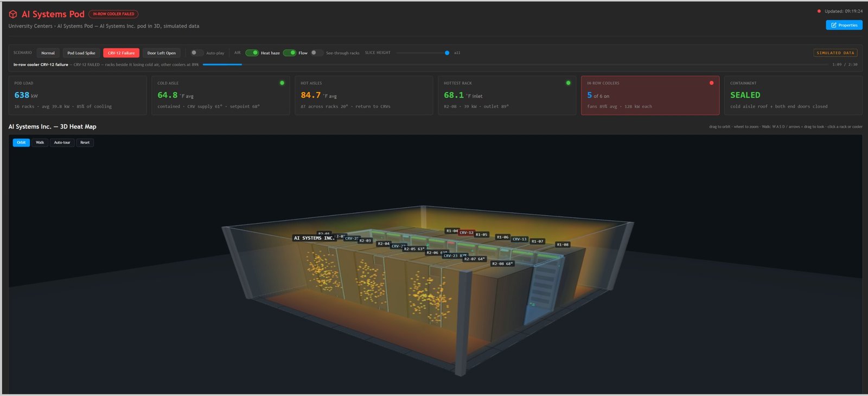
Task: Turn off the Flow air switch
Action: [290, 53]
